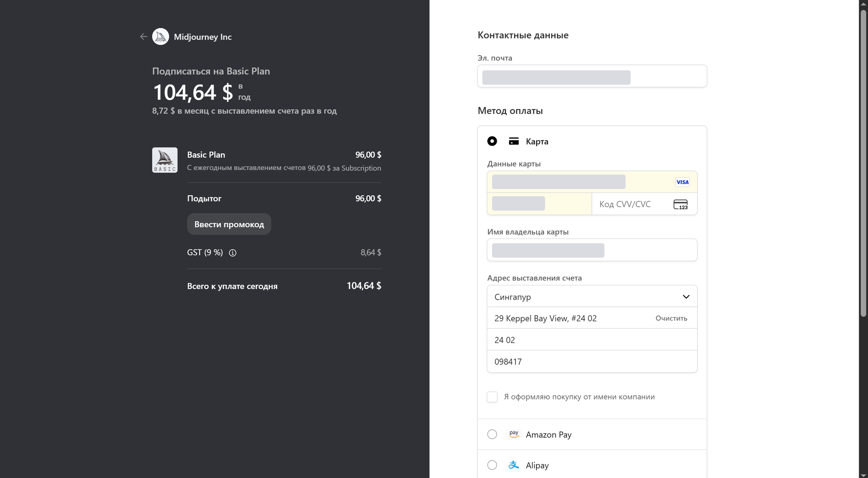Click the scrollbar up arrow
Screen dimensions: 868x478
pyautogui.click(x=863, y=3)
